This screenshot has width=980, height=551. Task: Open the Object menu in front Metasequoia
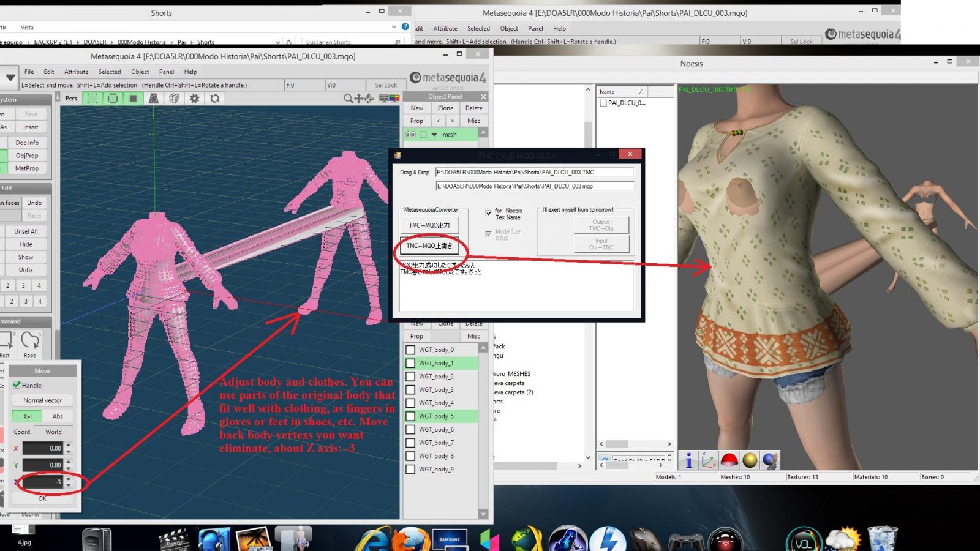(140, 72)
